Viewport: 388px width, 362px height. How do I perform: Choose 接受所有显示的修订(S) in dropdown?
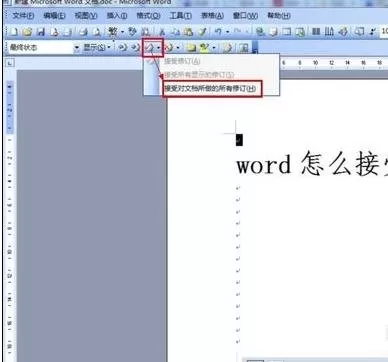[199, 74]
